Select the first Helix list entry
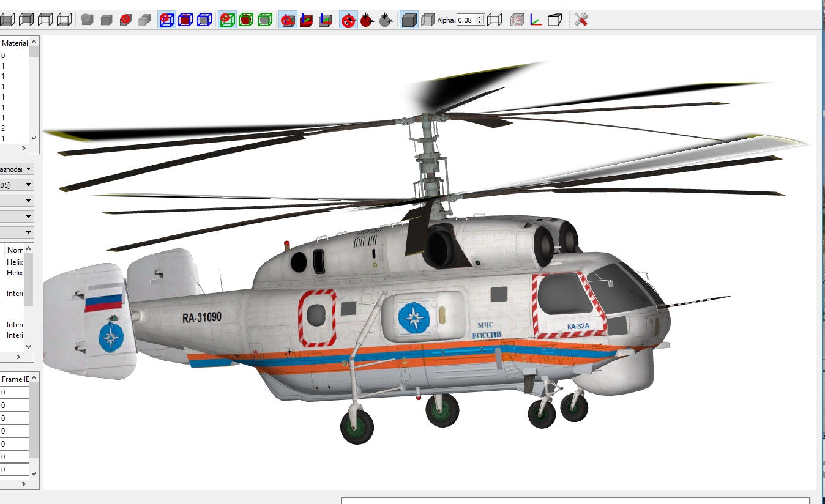Screen dimensions: 825x504 point(15,262)
